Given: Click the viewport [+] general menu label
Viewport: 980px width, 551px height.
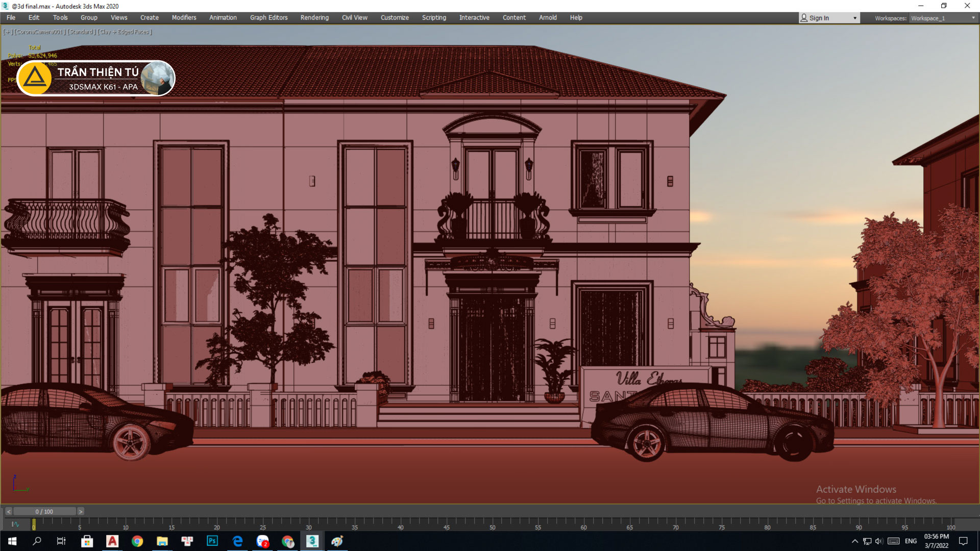Looking at the screenshot, I should click(x=8, y=32).
